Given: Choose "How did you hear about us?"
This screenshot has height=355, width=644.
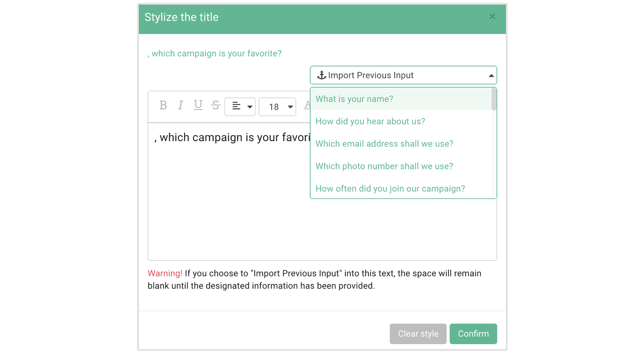Looking at the screenshot, I should [x=401, y=121].
